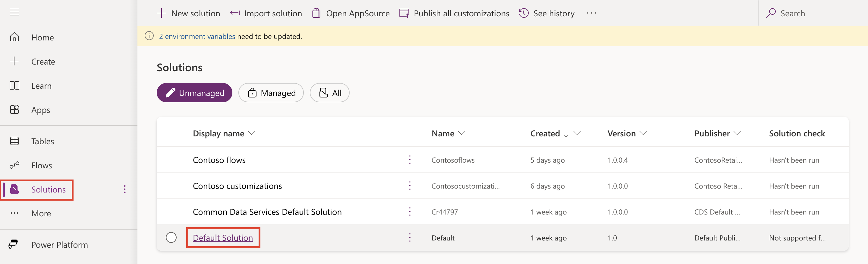
Task: Open Solutions sidebar item vertical dots menu
Action: (125, 189)
